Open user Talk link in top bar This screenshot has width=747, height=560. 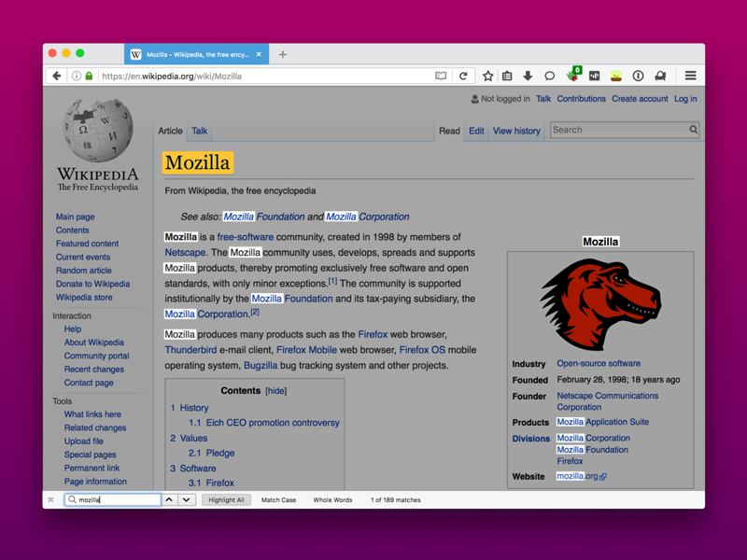pos(543,99)
